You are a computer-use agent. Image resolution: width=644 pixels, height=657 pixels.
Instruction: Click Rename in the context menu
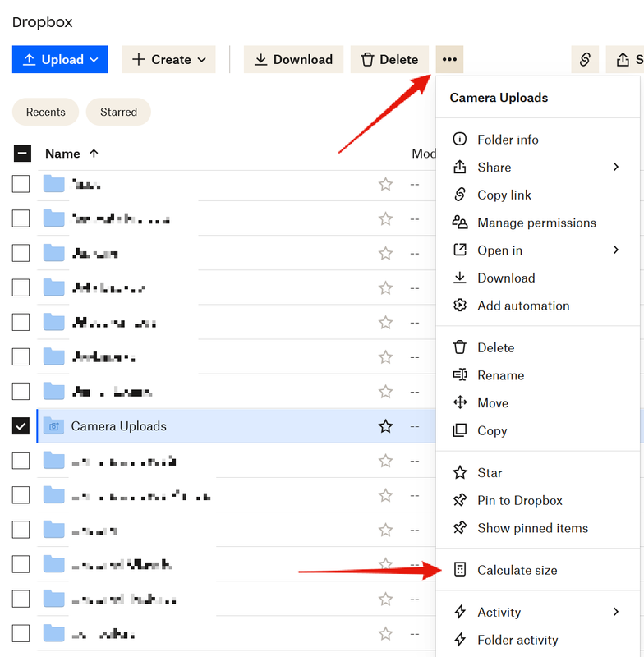click(500, 375)
